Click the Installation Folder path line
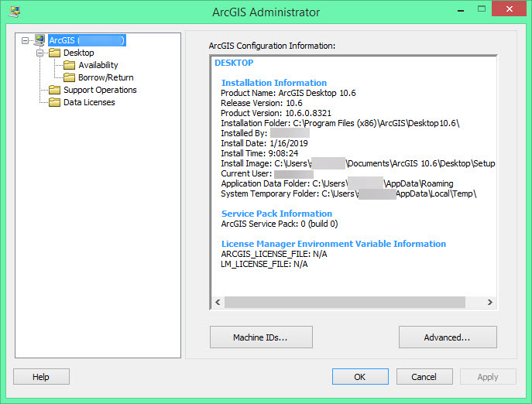This screenshot has width=532, height=404. [x=340, y=123]
